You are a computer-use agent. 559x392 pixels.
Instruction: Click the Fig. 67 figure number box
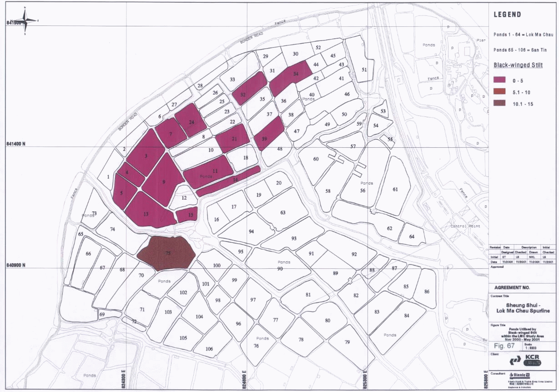coord(504,346)
